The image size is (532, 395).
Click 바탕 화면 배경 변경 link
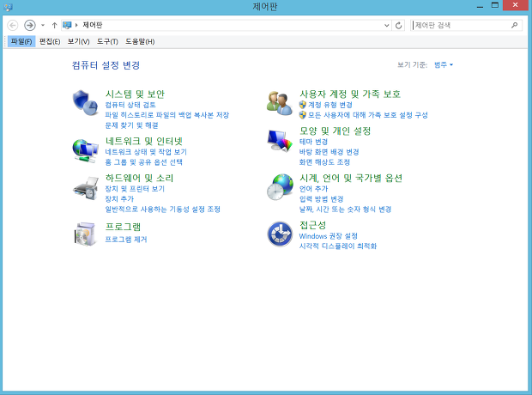[329, 151]
